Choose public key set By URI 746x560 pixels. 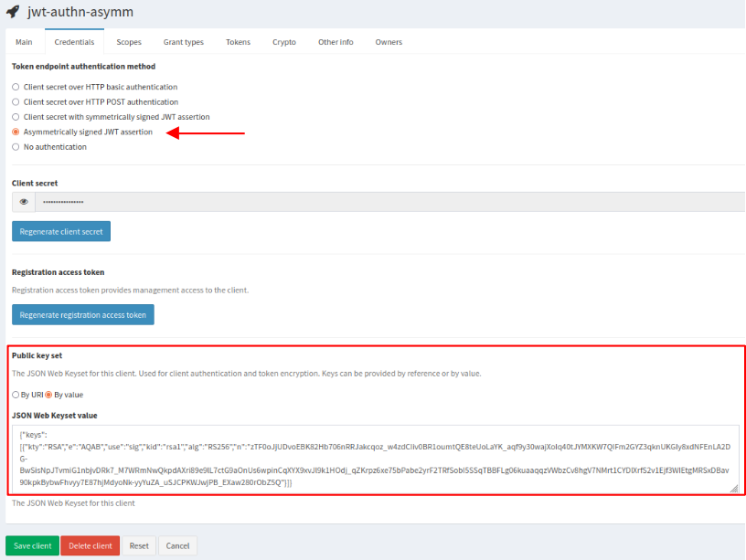[x=16, y=395]
